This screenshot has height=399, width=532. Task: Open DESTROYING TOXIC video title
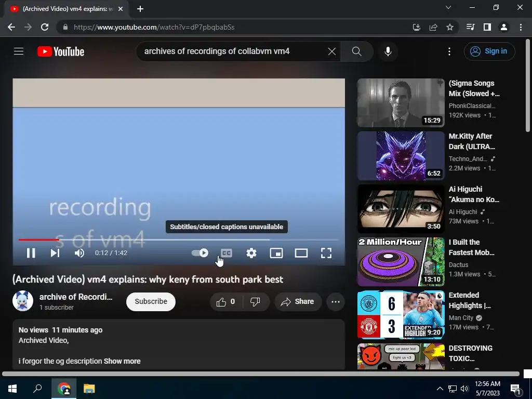click(x=471, y=353)
